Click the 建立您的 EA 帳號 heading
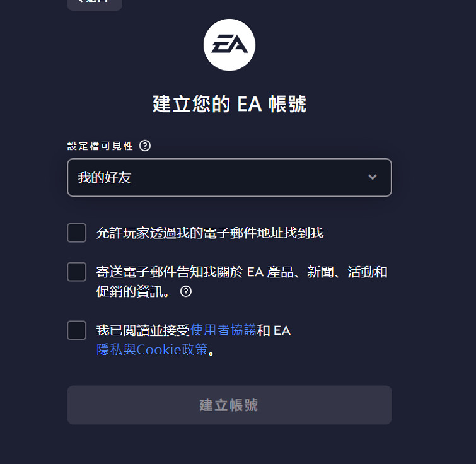The width and height of the screenshot is (476, 464). coord(229,104)
